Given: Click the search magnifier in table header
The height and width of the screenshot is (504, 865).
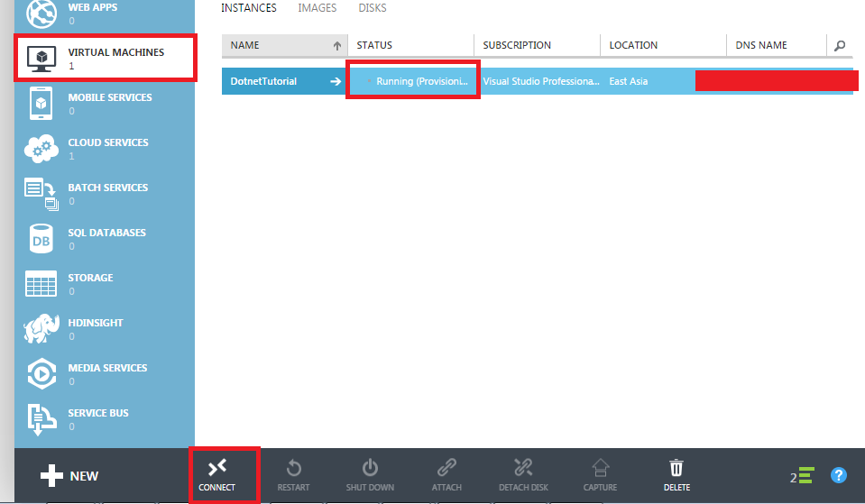Looking at the screenshot, I should [x=840, y=46].
